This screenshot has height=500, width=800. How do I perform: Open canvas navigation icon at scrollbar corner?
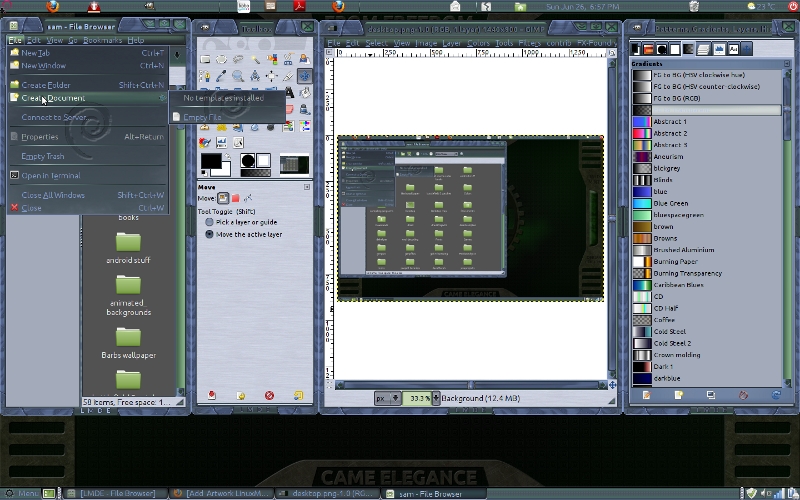[x=612, y=385]
